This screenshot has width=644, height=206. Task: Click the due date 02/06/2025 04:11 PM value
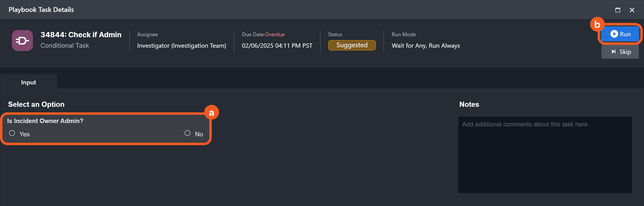pos(277,45)
